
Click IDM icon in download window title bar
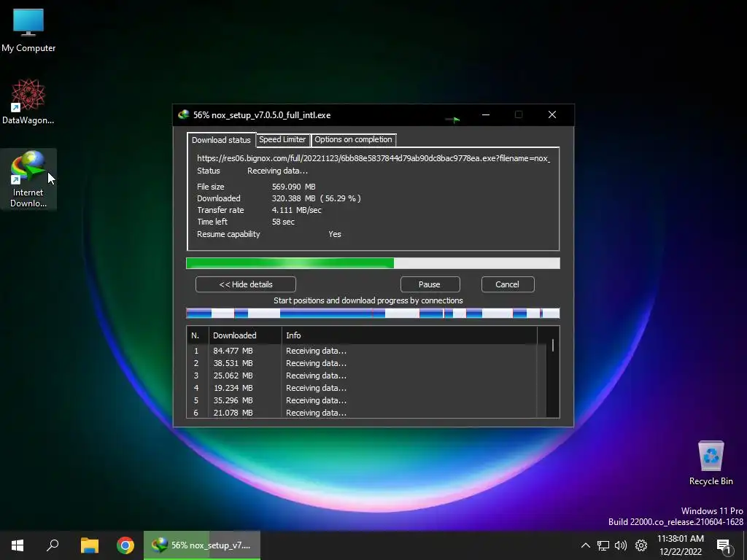click(x=183, y=114)
